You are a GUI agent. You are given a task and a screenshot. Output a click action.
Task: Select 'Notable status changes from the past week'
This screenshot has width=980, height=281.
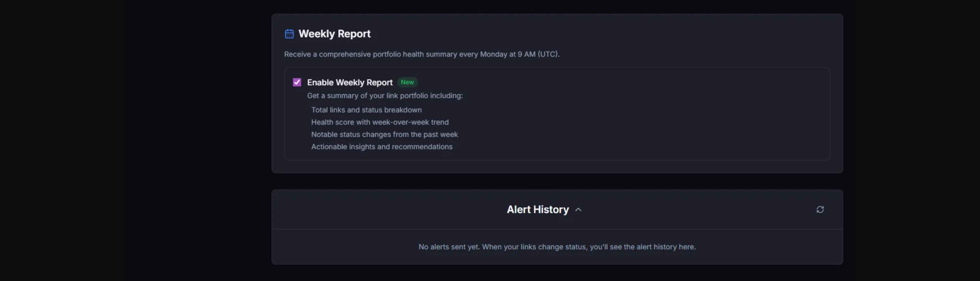pos(384,134)
